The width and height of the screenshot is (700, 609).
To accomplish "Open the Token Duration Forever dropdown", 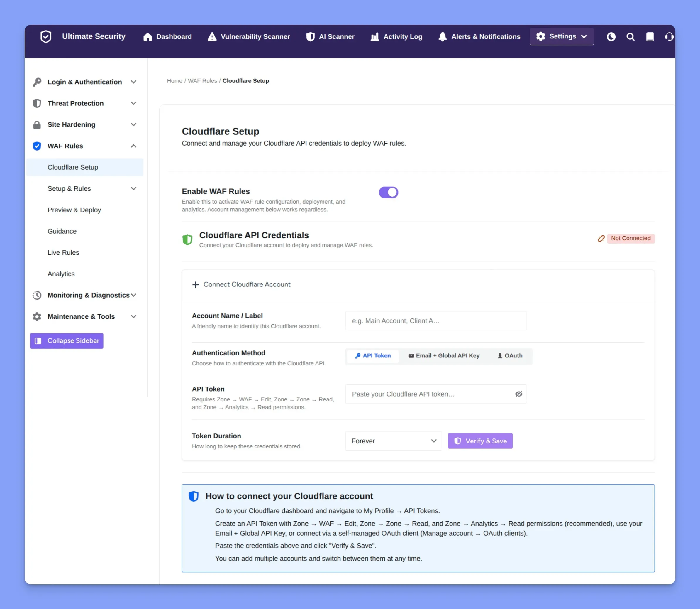I will [394, 441].
